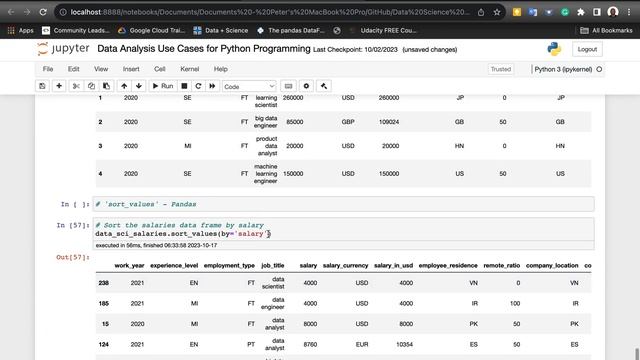
Task: Go forward with the browser forward arrow
Action: [x=27, y=12]
